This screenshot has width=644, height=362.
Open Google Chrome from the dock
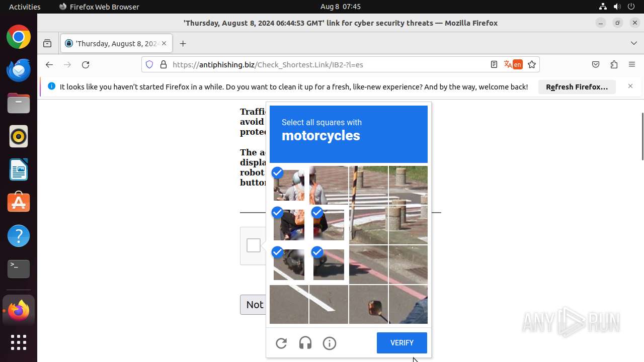[x=19, y=37]
